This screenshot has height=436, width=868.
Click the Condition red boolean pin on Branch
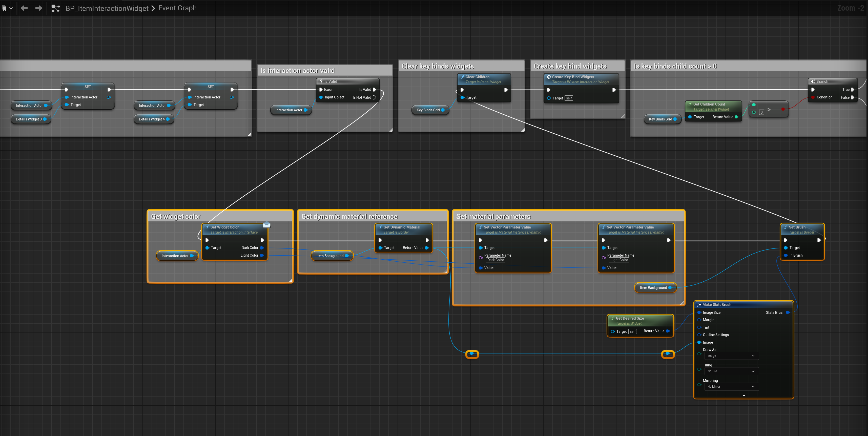point(813,97)
